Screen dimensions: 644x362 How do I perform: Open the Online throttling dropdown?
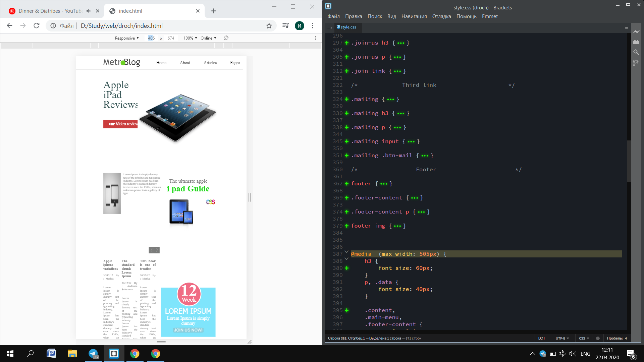coord(208,38)
